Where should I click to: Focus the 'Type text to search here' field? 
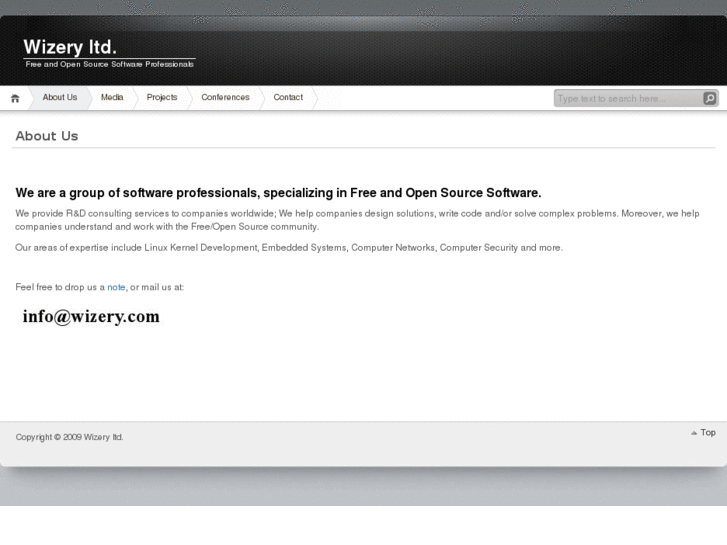pos(627,98)
